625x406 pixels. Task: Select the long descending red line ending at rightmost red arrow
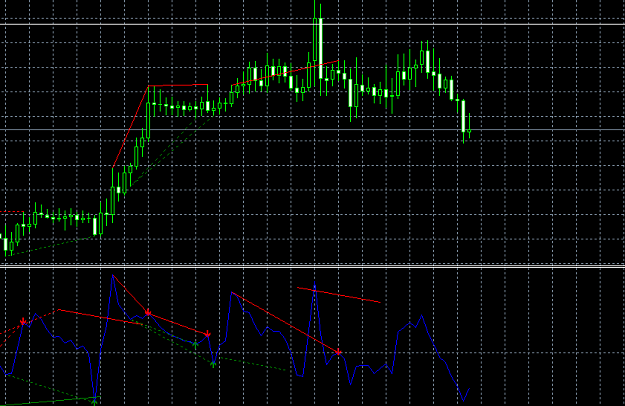click(x=285, y=323)
